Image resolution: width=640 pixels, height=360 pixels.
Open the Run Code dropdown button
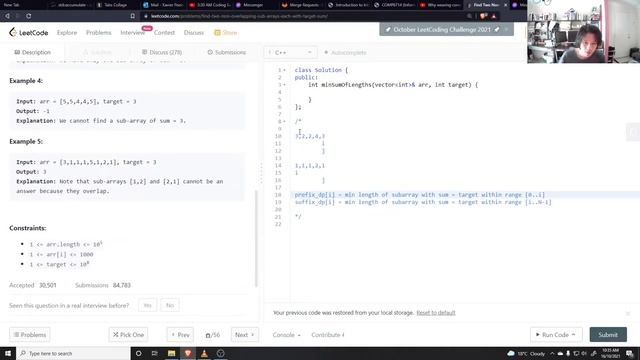(x=556, y=335)
